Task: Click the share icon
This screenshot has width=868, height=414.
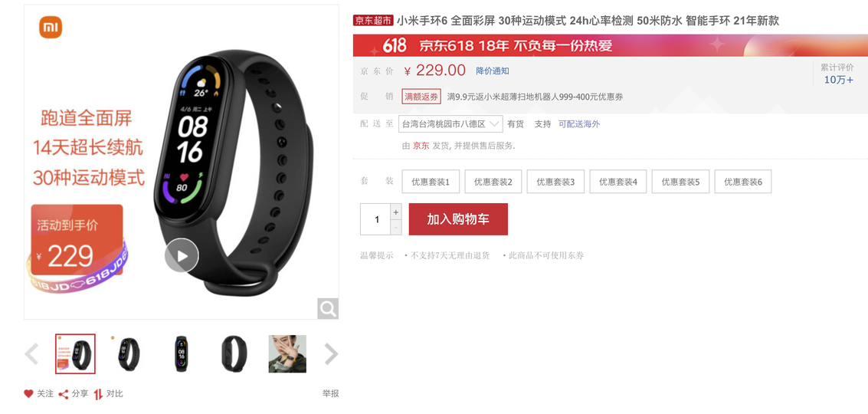Action: coord(63,394)
